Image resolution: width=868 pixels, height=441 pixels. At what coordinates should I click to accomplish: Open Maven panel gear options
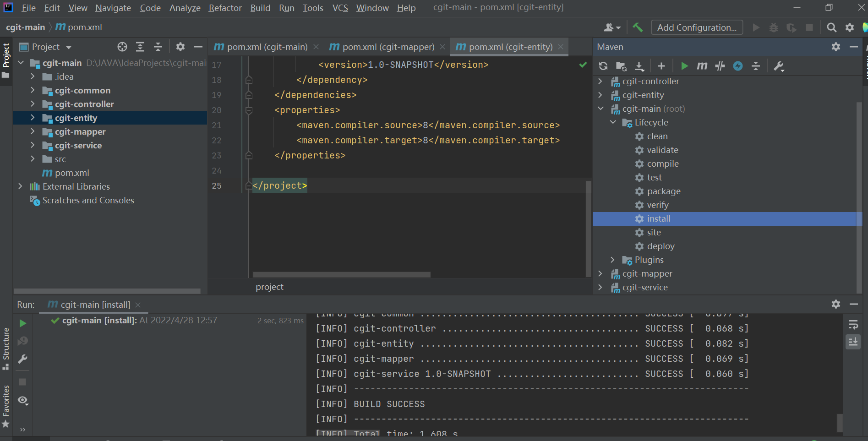836,47
